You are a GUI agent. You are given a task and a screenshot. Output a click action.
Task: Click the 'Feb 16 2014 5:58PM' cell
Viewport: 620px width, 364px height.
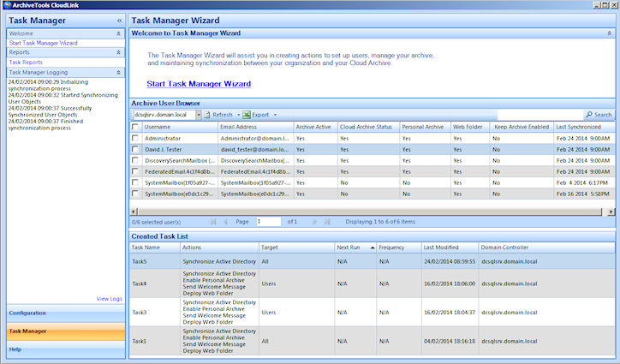[584, 194]
